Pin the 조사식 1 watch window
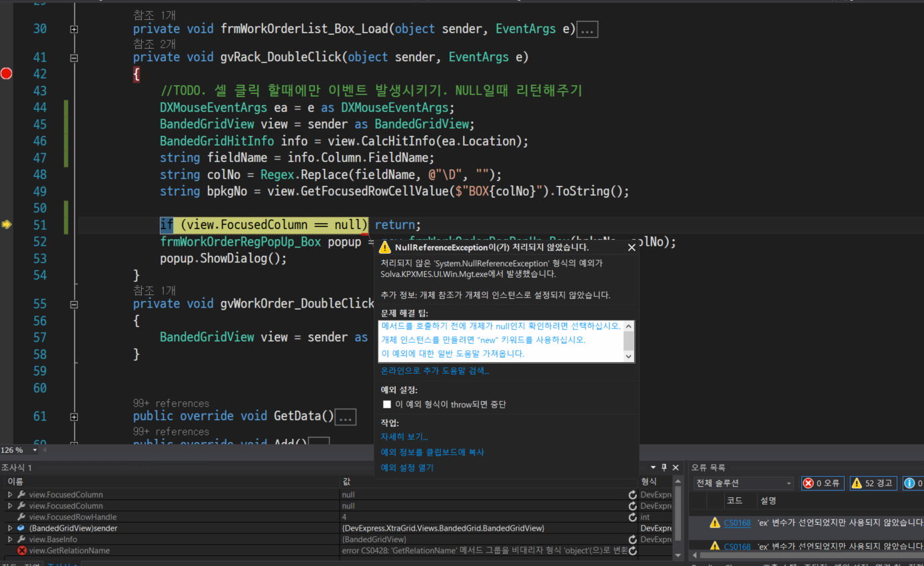This screenshot has height=566, width=924. [664, 467]
